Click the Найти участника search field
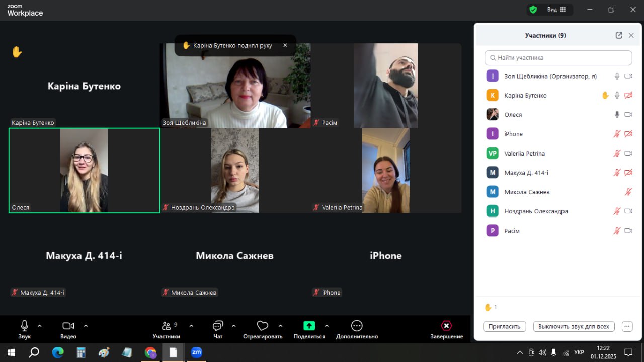Viewport: 644px width, 362px height. tap(558, 58)
